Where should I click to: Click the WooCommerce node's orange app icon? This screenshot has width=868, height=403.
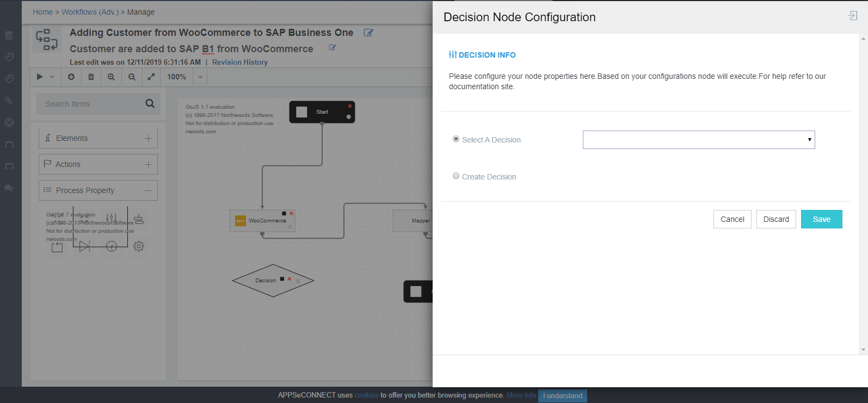coord(240,221)
